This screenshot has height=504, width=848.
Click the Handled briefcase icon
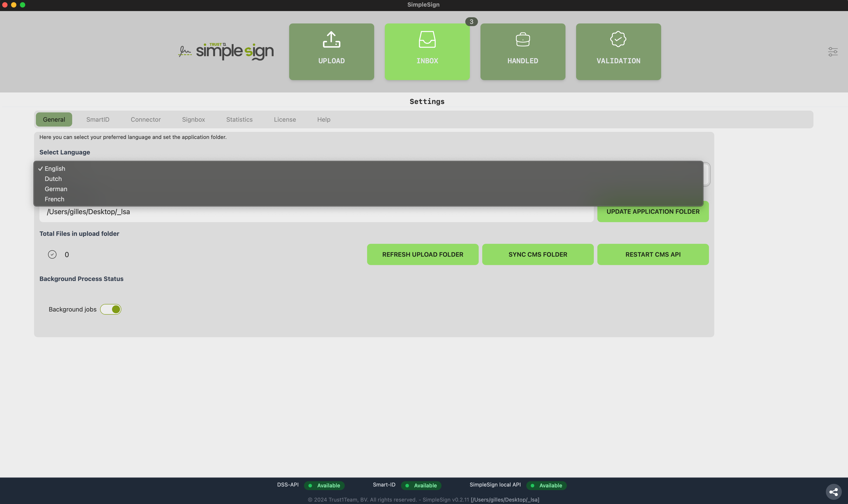coord(522,40)
